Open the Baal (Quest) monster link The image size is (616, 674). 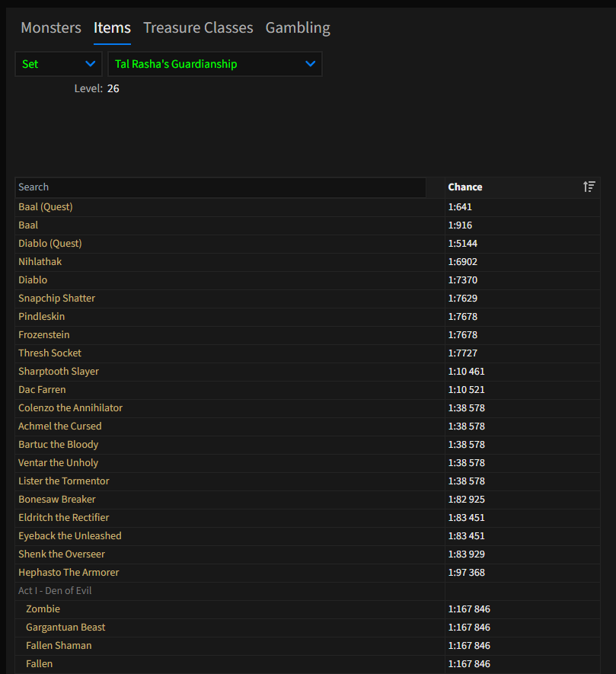point(46,207)
